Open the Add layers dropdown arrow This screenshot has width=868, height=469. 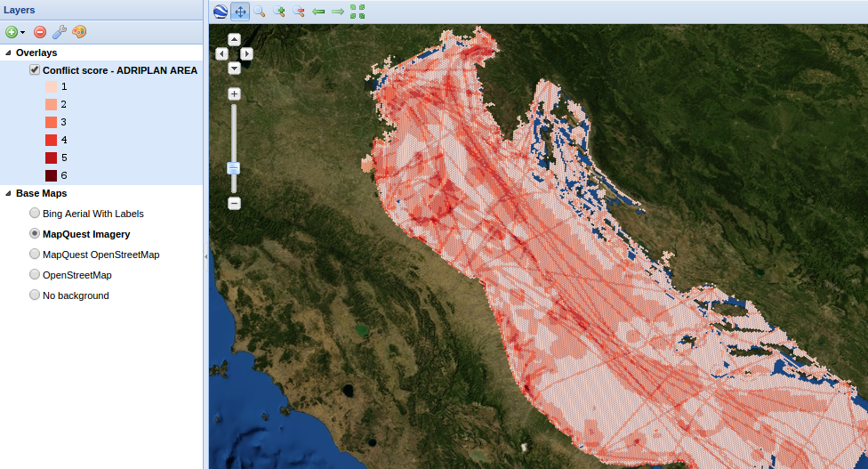pyautogui.click(x=23, y=32)
